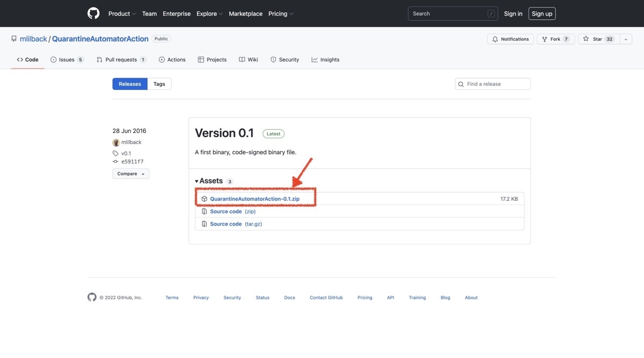
Task: Click the 17.2 KB file size text
Action: coord(509,199)
